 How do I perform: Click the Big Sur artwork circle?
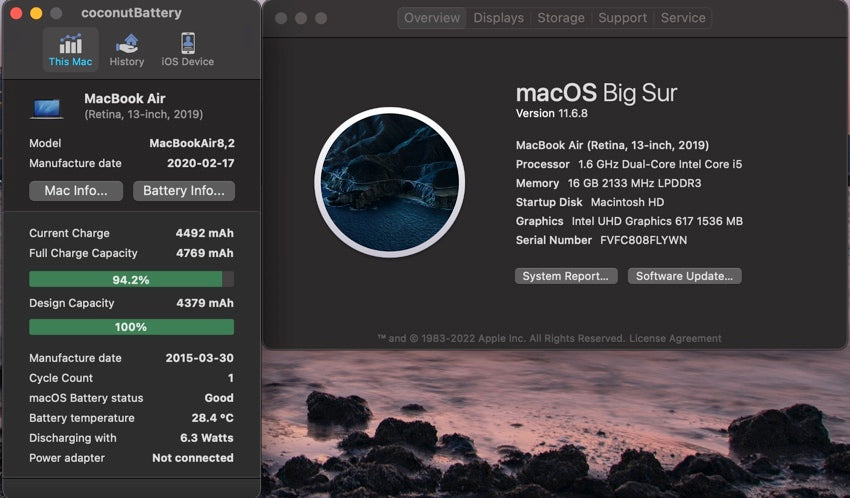pos(389,182)
